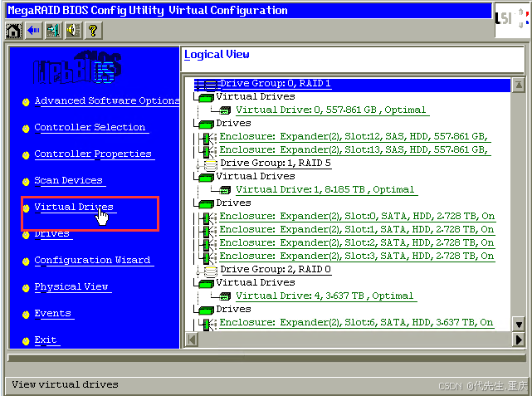Select Drive Group: 2, RAID 0 row
The height and width of the screenshot is (396, 532).
click(x=276, y=270)
